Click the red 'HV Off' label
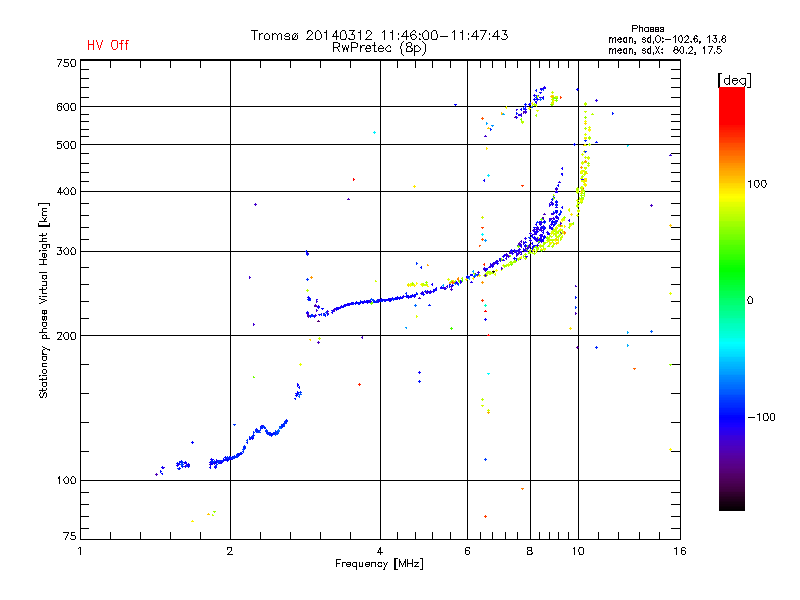This screenshot has width=800, height=600. (108, 45)
